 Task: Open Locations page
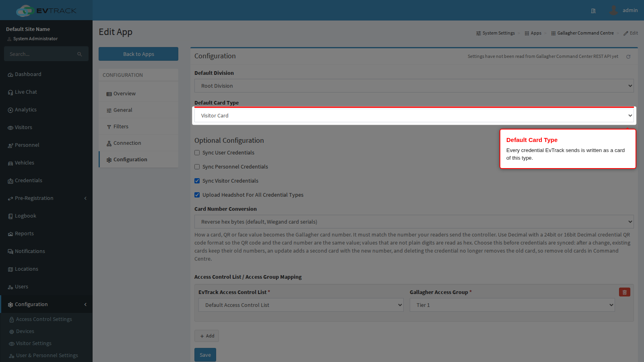pos(46,269)
